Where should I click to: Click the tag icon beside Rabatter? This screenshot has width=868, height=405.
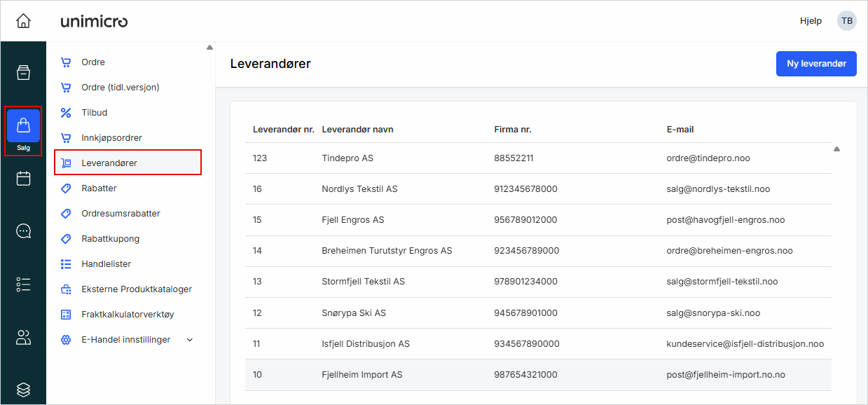coord(67,188)
